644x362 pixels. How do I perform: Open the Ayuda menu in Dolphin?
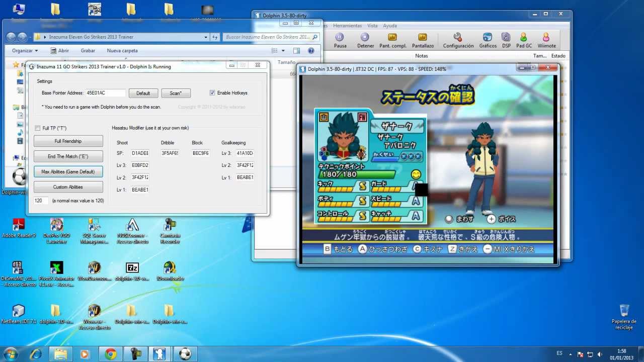[x=390, y=26]
